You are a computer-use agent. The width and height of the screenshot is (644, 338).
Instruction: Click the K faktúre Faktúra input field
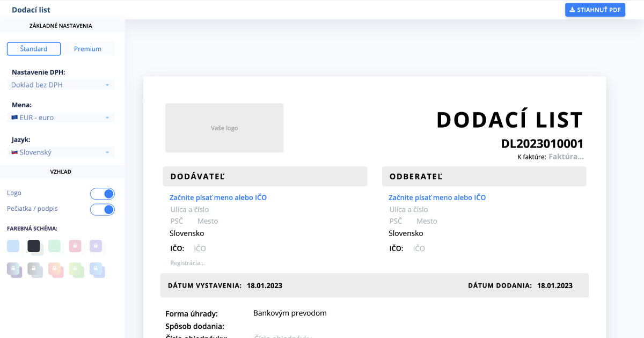point(566,156)
